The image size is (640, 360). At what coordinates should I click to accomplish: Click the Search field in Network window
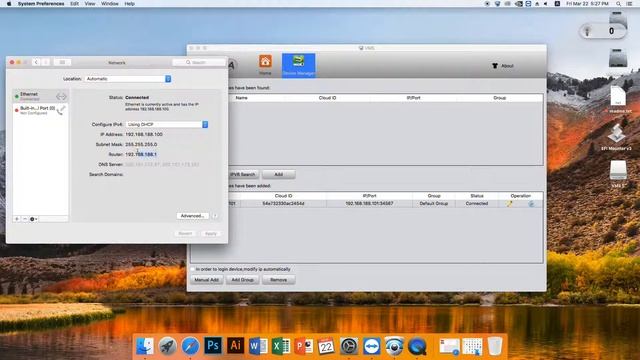pyautogui.click(x=199, y=62)
